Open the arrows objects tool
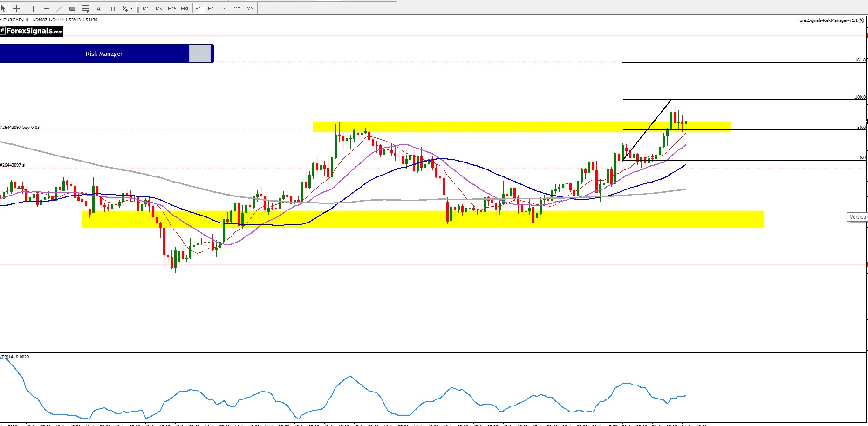Image resolution: width=868 pixels, height=426 pixels. (124, 8)
